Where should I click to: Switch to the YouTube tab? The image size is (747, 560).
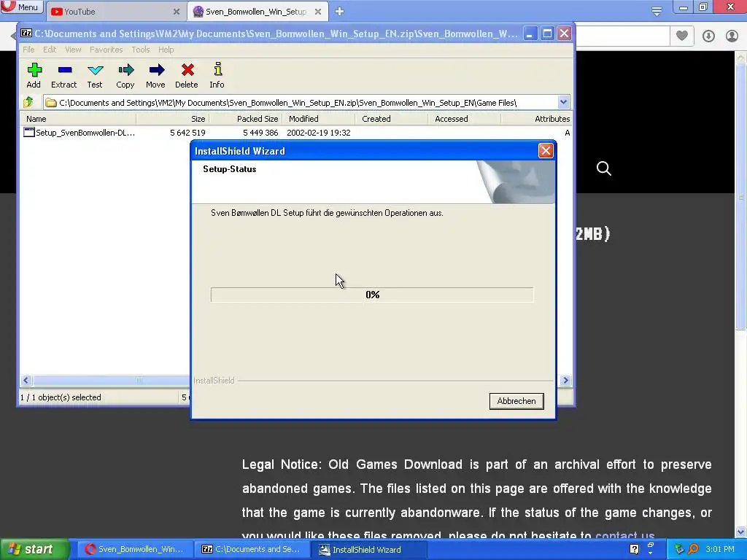pos(115,12)
